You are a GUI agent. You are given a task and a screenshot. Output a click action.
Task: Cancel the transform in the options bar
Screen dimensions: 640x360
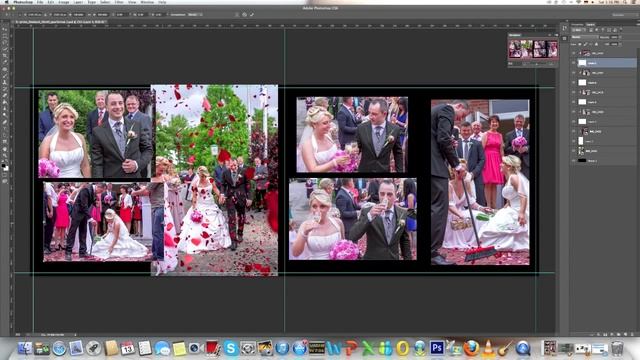(x=244, y=14)
